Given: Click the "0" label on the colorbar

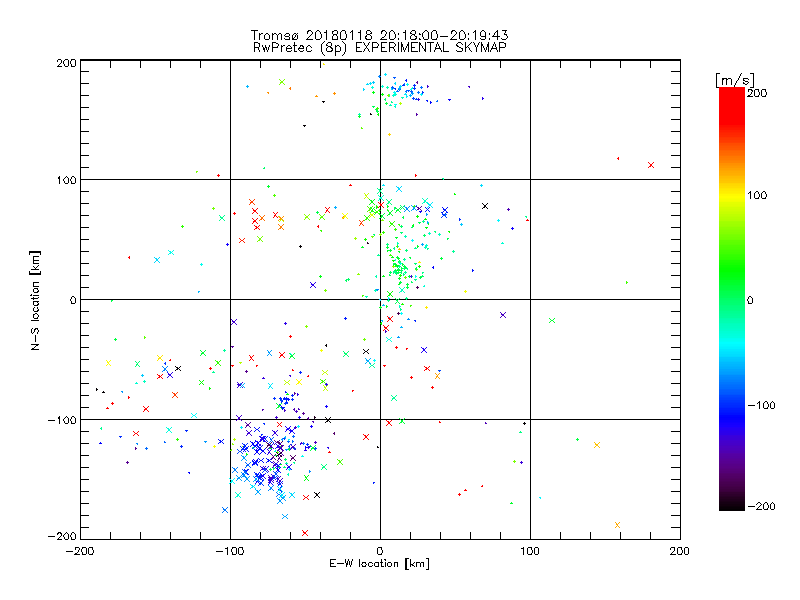Looking at the screenshot, I should click(750, 300).
